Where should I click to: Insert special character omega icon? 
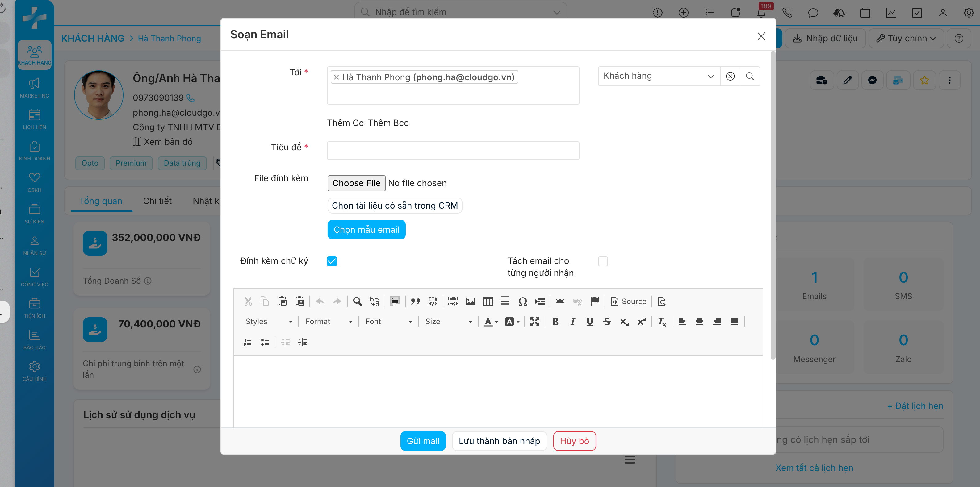[x=522, y=302]
